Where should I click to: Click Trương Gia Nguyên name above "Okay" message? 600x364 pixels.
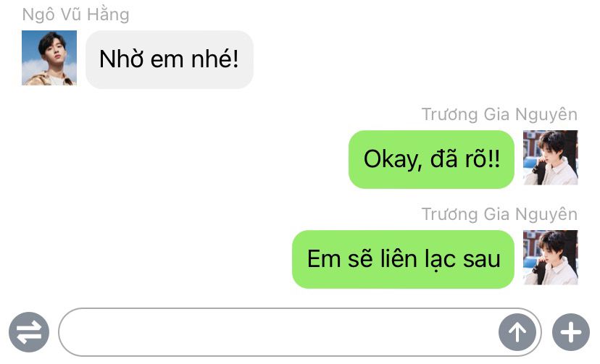point(499,114)
